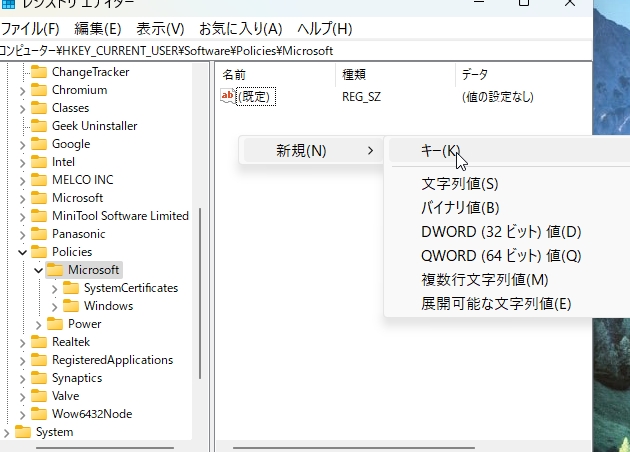
Task: Expand the SystemCertificates key chevron
Action: coord(55,289)
